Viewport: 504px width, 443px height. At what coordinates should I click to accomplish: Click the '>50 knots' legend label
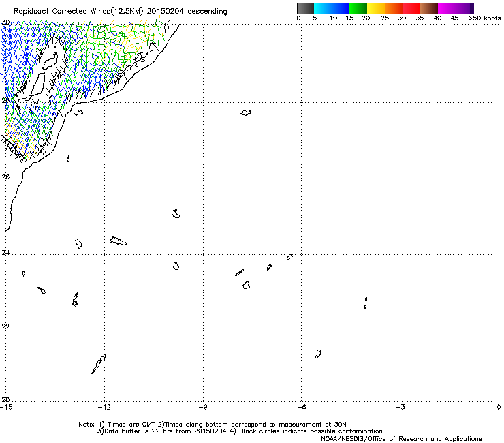click(x=484, y=18)
